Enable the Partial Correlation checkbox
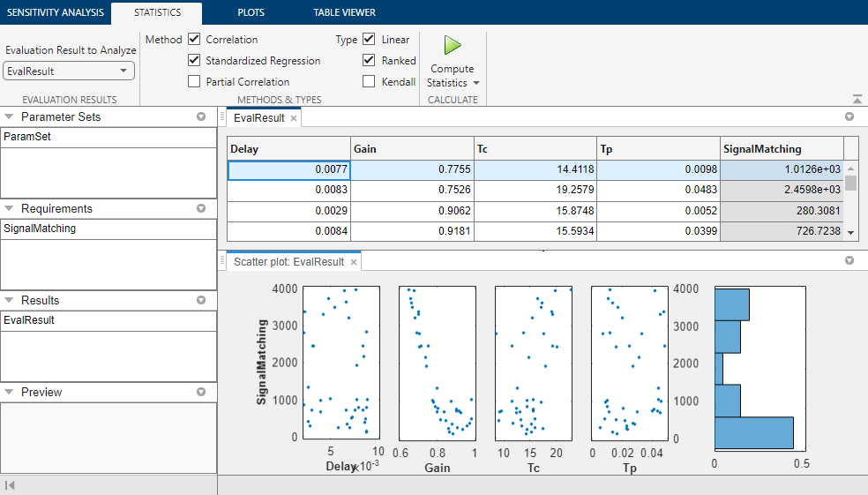The width and height of the screenshot is (868, 495). click(194, 82)
